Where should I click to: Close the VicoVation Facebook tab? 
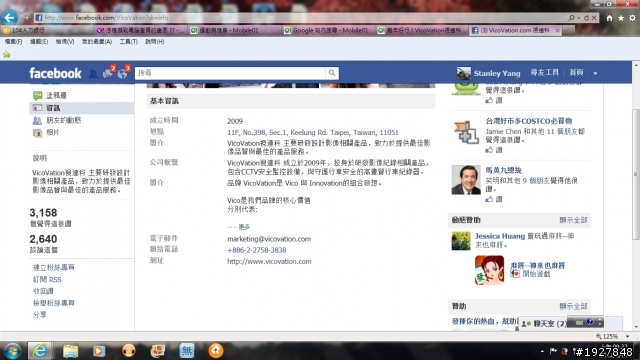pos(557,30)
